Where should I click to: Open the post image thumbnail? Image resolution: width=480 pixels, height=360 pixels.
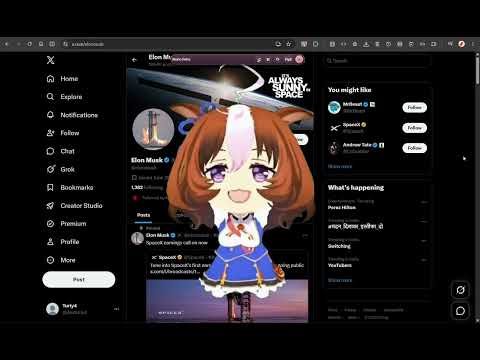227,301
